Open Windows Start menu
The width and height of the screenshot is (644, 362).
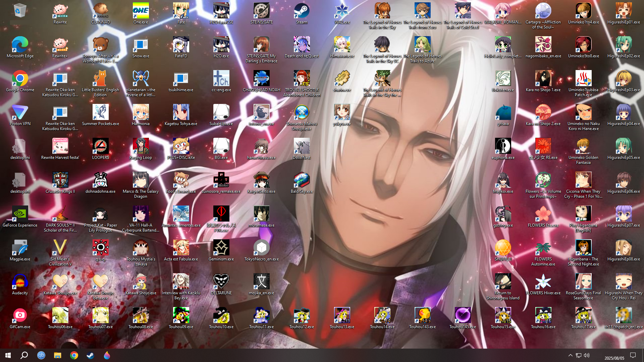tap(8, 355)
